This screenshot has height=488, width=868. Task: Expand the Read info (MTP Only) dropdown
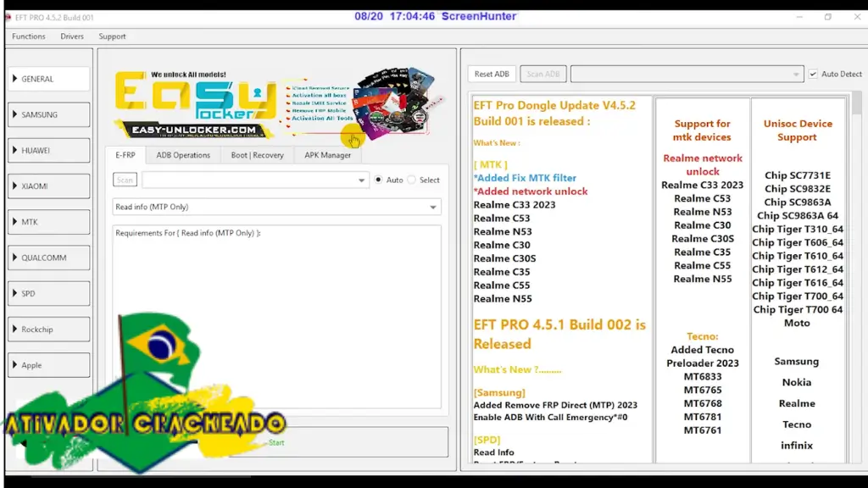(x=276, y=208)
